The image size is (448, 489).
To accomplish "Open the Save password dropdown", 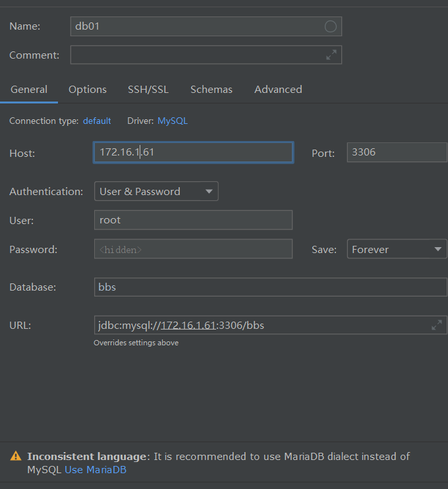I will tap(397, 249).
